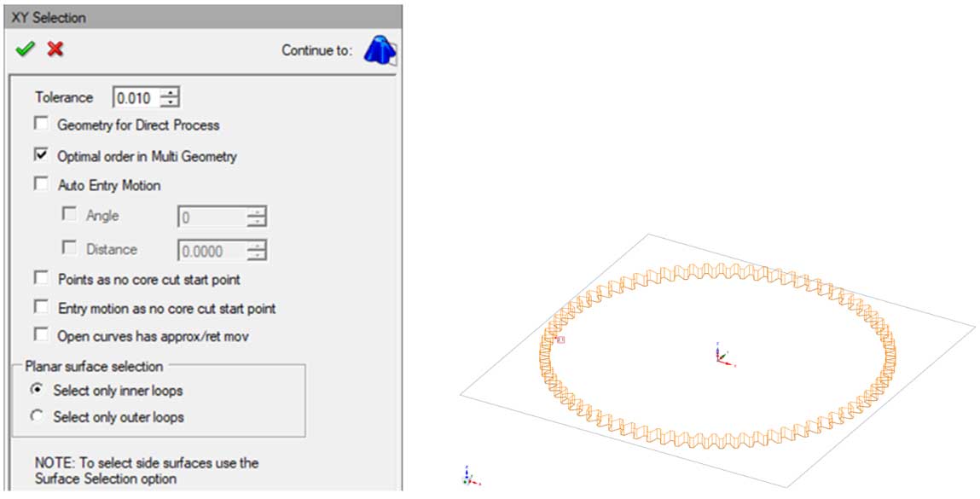Click the axis triad in viewport corner
Screen dimensions: 980x499
click(467, 476)
